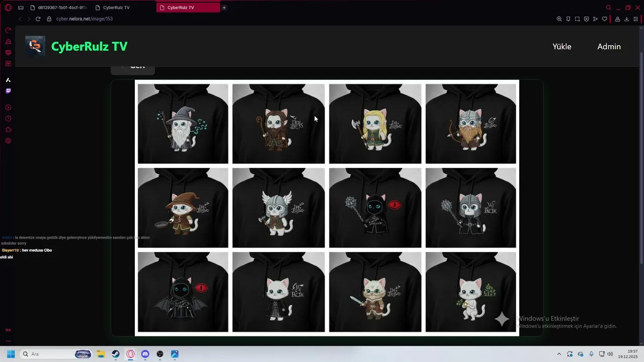Click the bearded dwarf cat with bow hoodie
This screenshot has width=644, height=362.
click(x=470, y=124)
